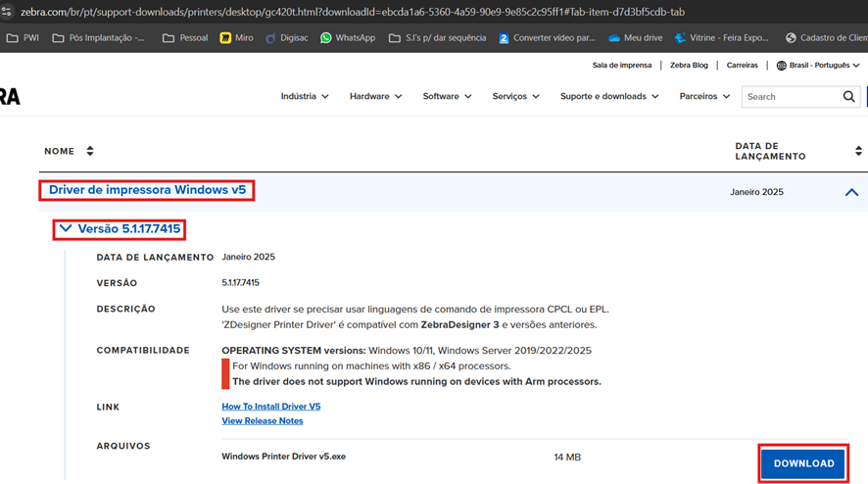Collapse the Driver de impressora row chevron

click(x=851, y=192)
